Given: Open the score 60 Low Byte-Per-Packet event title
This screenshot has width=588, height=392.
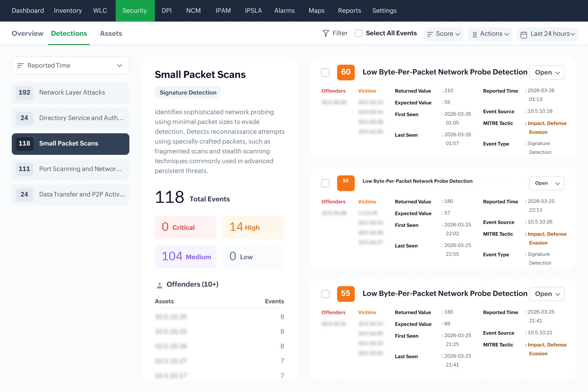Looking at the screenshot, I should click(445, 72).
